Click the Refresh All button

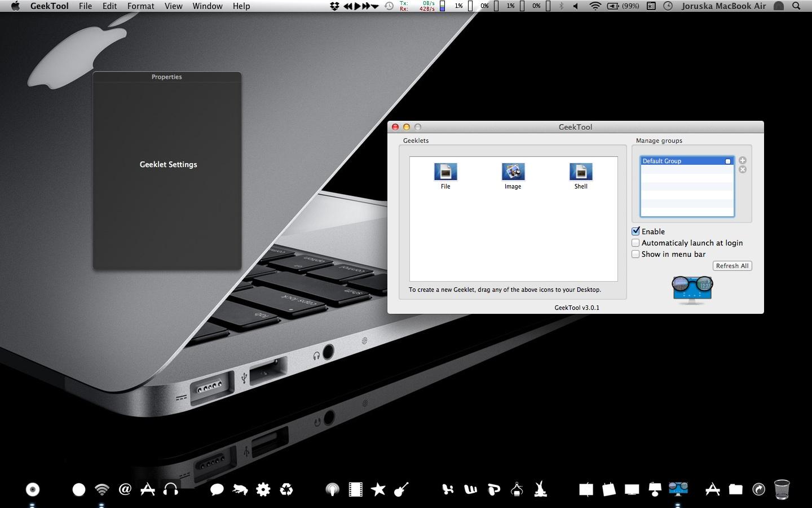(732, 266)
